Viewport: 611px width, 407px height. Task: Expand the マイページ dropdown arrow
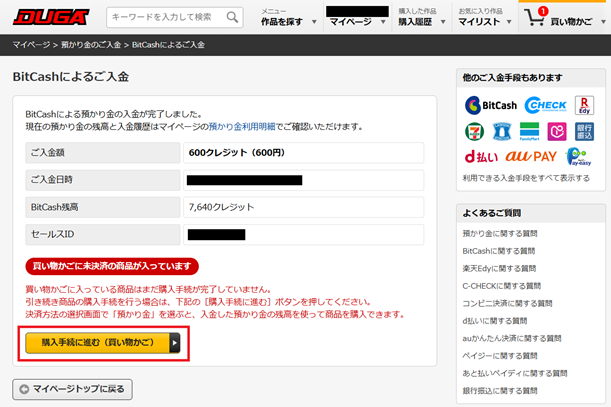pos(383,22)
